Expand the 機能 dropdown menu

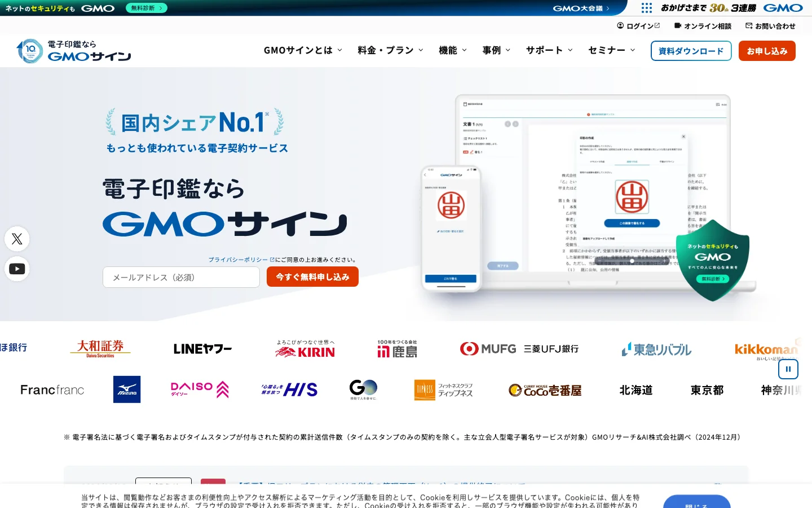[x=453, y=50]
